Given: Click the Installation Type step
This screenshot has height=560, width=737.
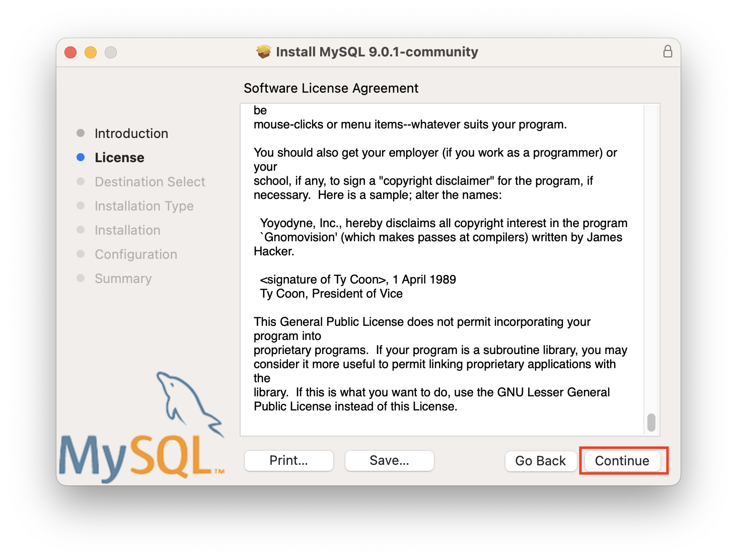Looking at the screenshot, I should pyautogui.click(x=144, y=206).
